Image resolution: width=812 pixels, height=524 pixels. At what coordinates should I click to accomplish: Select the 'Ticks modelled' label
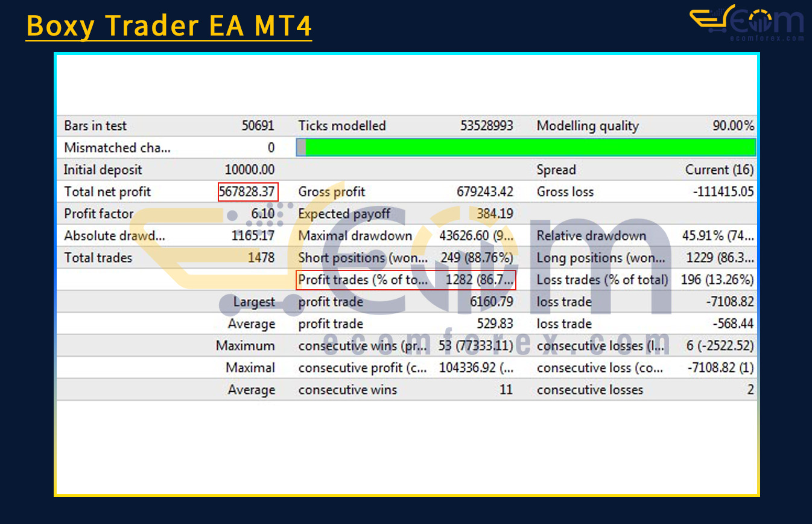pyautogui.click(x=342, y=126)
